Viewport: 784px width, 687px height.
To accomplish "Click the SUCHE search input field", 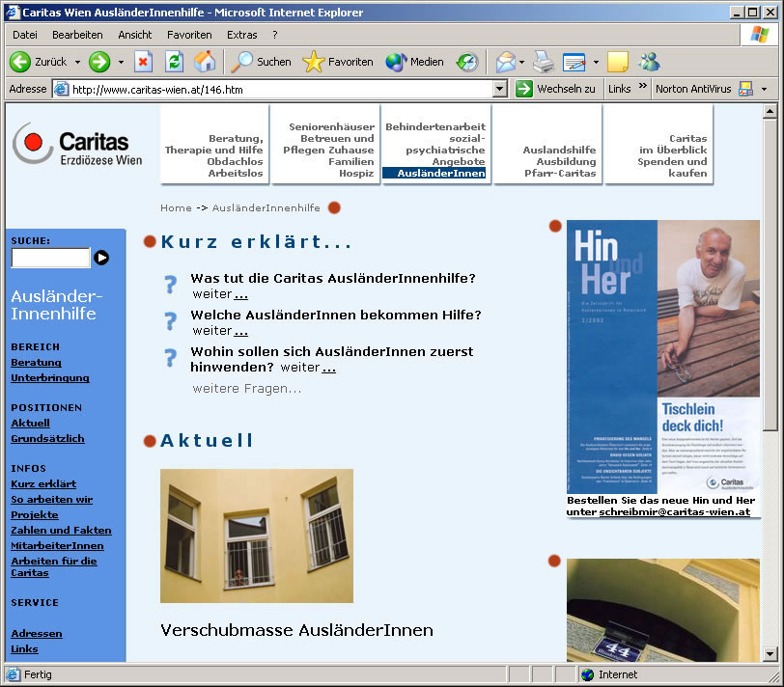I will pyautogui.click(x=50, y=258).
